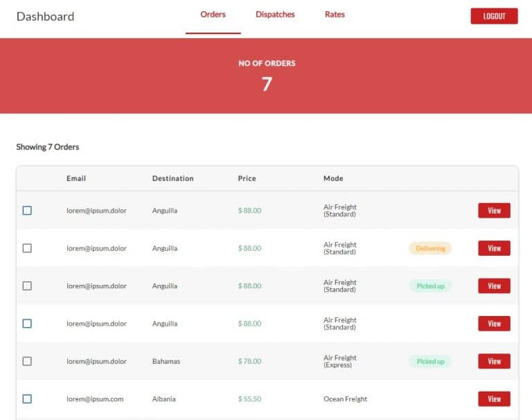Click the Dashboard title
The width and height of the screenshot is (532, 420).
pyautogui.click(x=45, y=16)
